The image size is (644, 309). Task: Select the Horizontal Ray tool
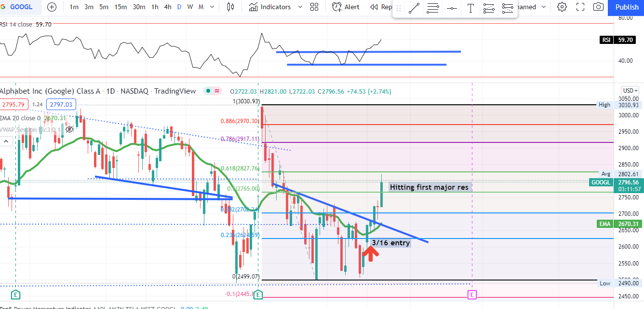point(452,8)
